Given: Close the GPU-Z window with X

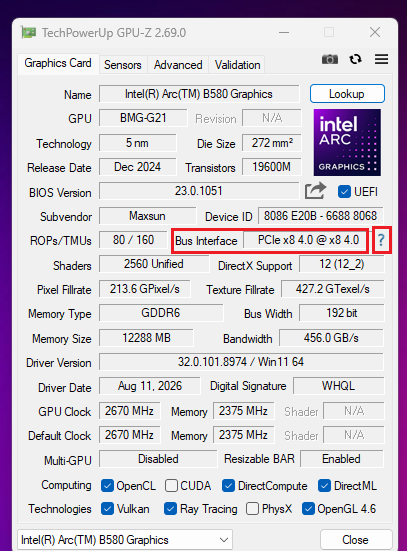Looking at the screenshot, I should (x=375, y=32).
